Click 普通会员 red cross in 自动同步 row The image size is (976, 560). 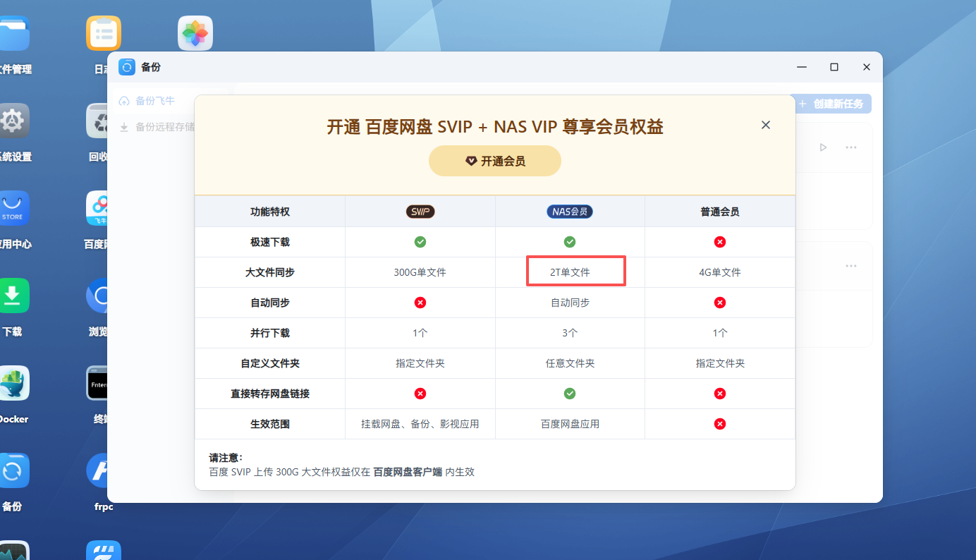[720, 303]
